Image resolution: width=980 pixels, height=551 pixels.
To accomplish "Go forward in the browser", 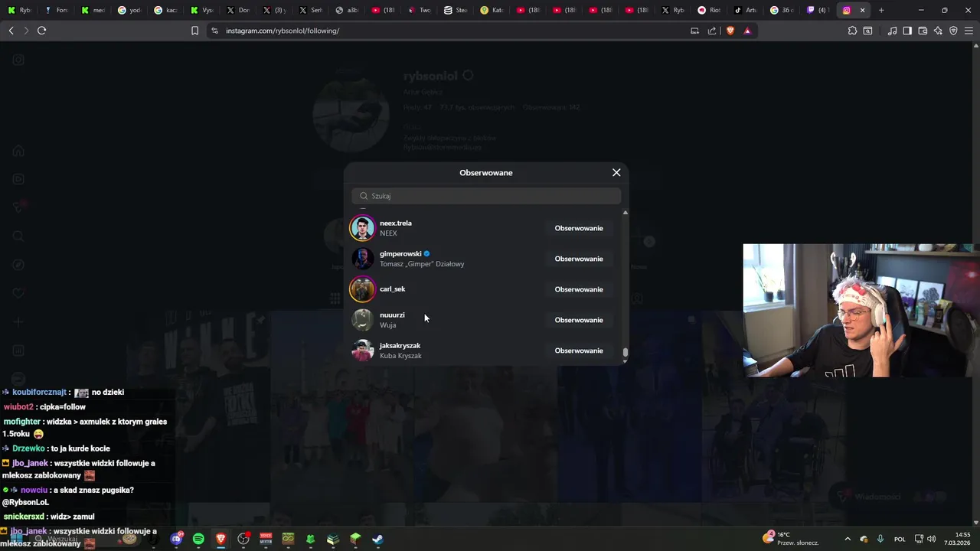I will tap(26, 31).
